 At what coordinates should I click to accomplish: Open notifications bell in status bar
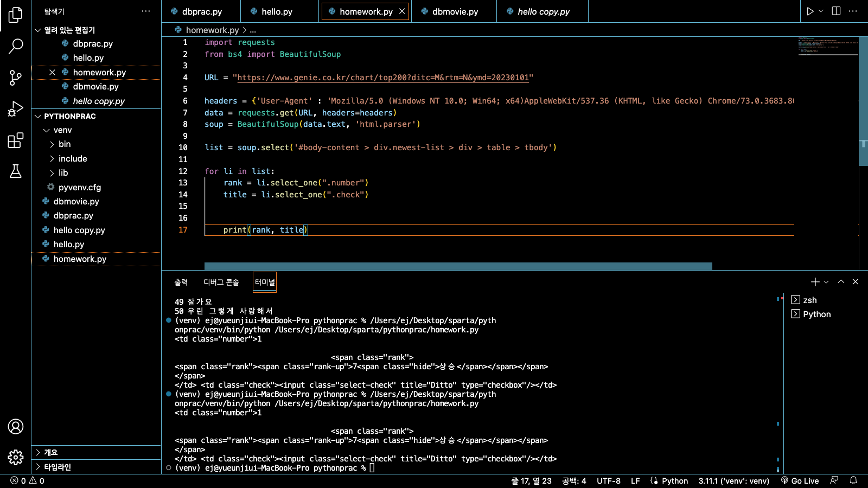853,481
